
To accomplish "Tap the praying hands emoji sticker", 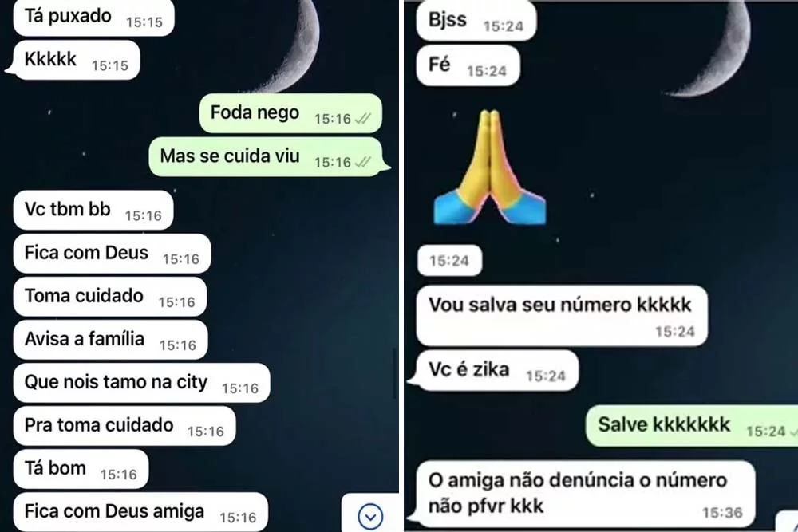I will (x=490, y=167).
